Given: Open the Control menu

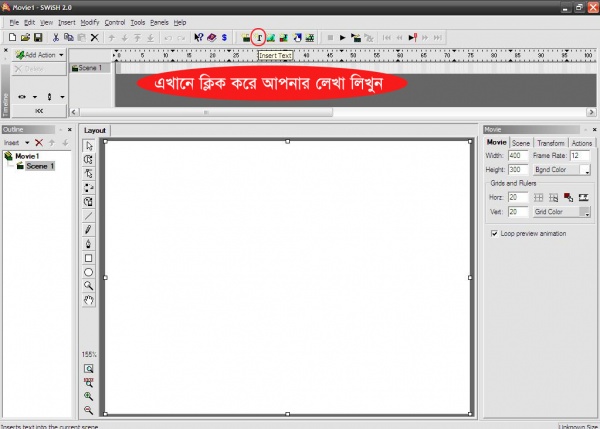Looking at the screenshot, I should point(115,23).
